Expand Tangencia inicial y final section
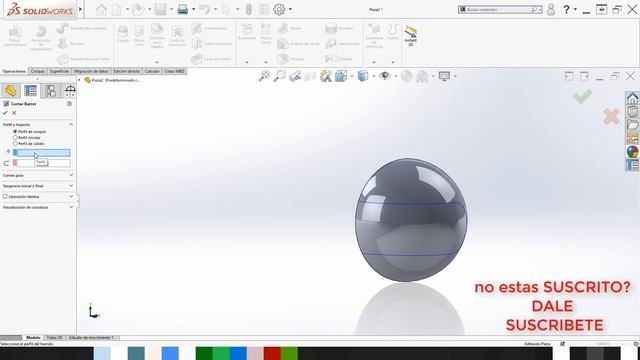This screenshot has width=640, height=360. (x=71, y=186)
